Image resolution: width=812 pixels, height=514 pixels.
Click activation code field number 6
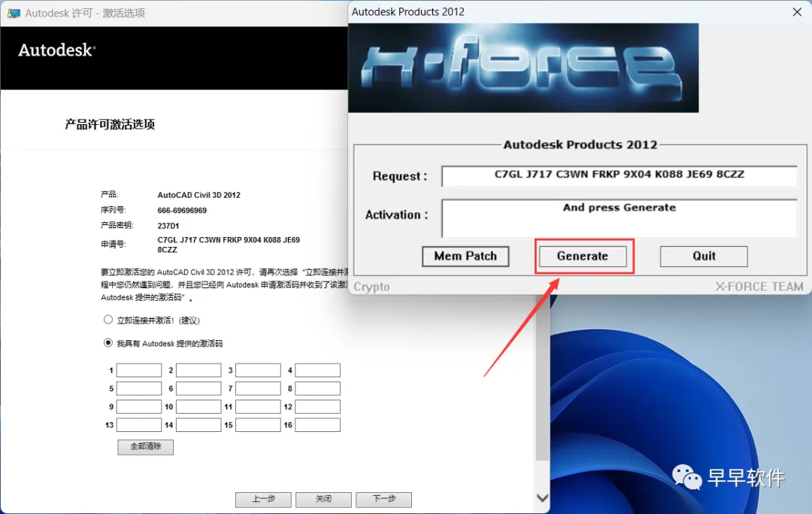coord(198,388)
